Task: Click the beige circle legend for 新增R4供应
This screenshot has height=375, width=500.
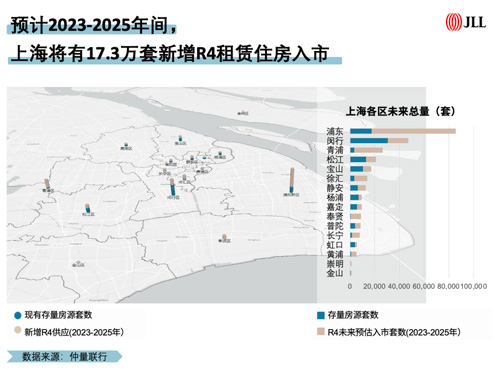Action: [x=17, y=330]
